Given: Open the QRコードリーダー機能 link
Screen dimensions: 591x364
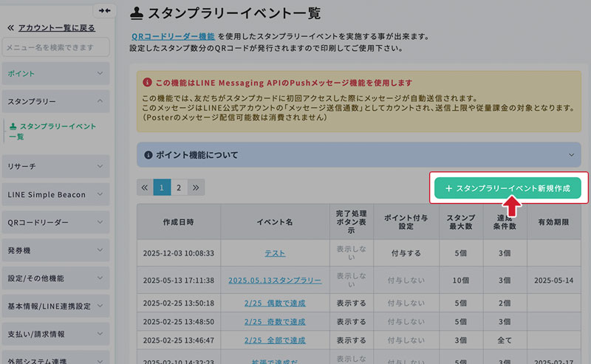Looking at the screenshot, I should (x=173, y=35).
